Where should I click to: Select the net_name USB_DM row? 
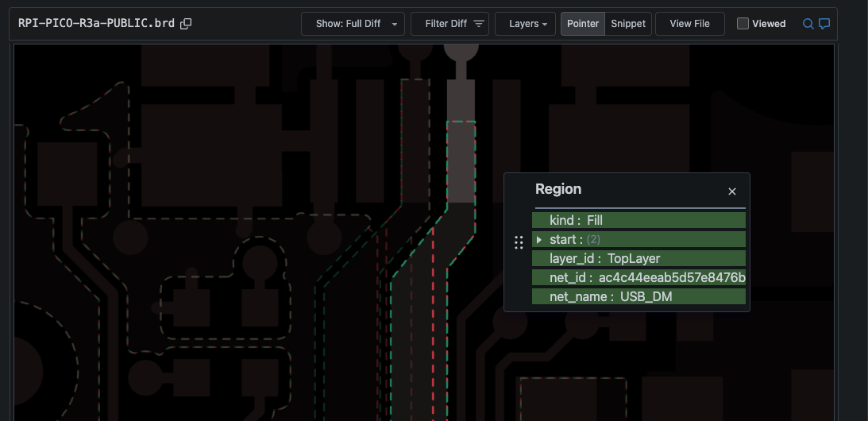coord(638,296)
